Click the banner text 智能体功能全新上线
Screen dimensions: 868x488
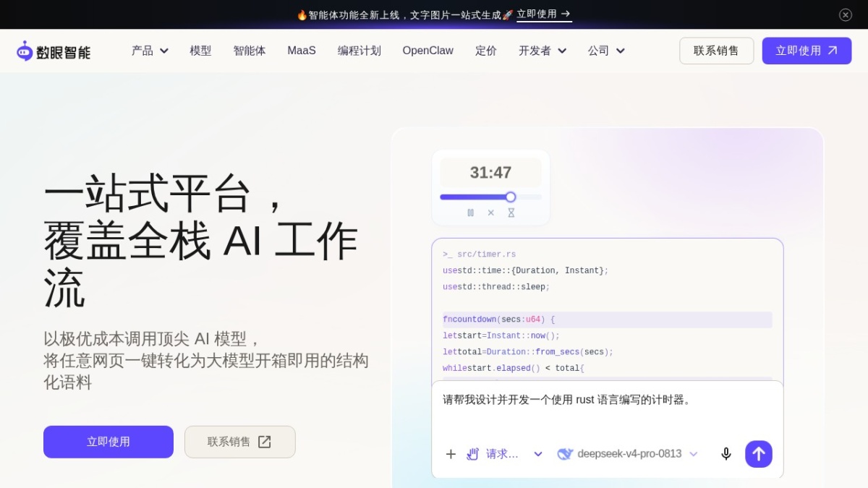354,15
